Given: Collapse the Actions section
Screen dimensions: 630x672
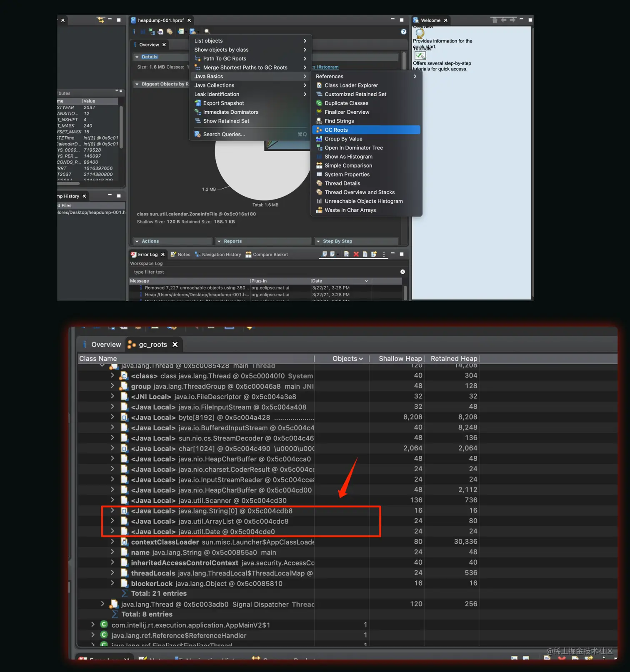Looking at the screenshot, I should (137, 241).
